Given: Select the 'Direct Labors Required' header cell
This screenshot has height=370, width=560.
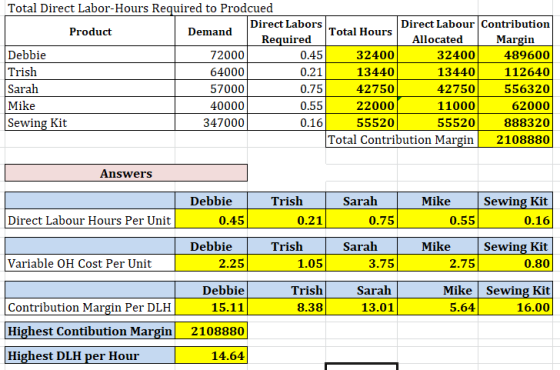Looking at the screenshot, I should (286, 31).
